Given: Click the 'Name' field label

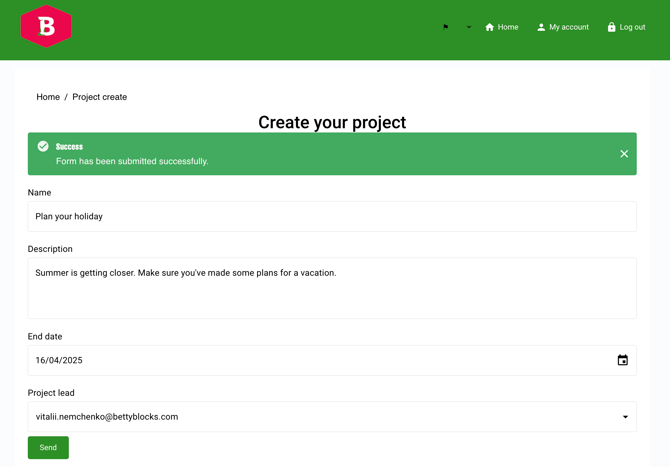Looking at the screenshot, I should click(39, 193).
